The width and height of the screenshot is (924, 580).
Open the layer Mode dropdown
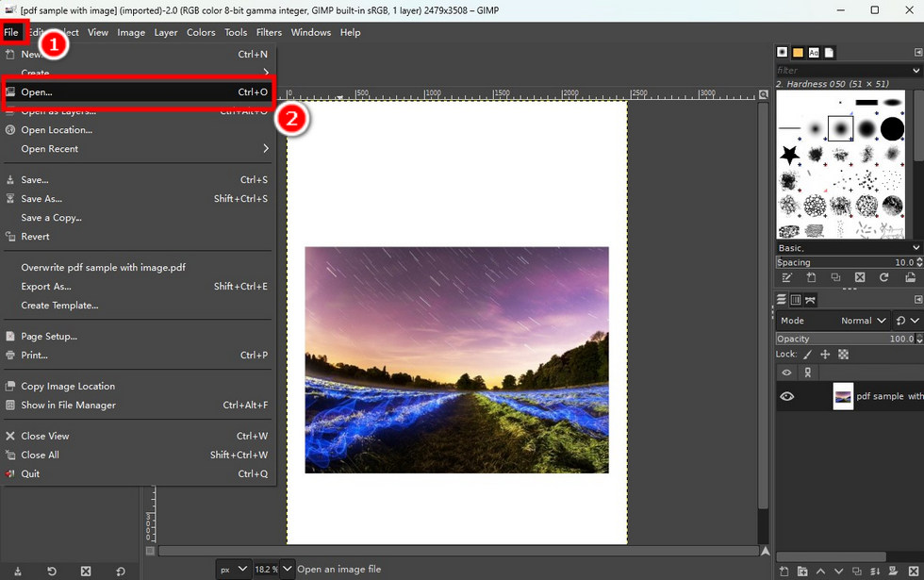863,320
